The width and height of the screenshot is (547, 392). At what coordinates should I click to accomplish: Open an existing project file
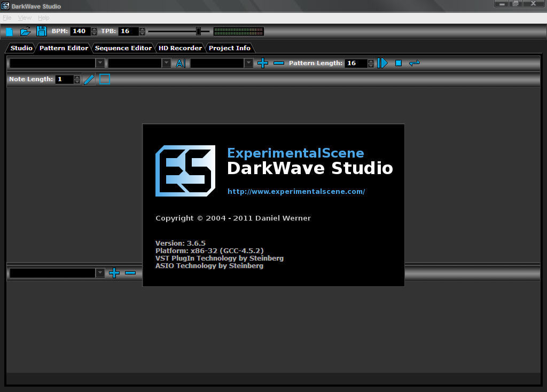[x=25, y=31]
